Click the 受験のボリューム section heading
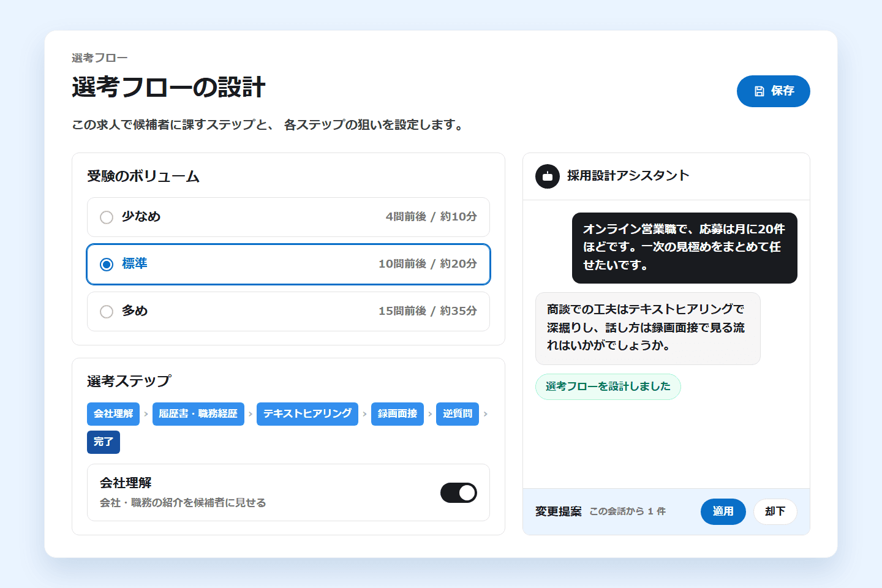The image size is (882, 588). coord(143,176)
